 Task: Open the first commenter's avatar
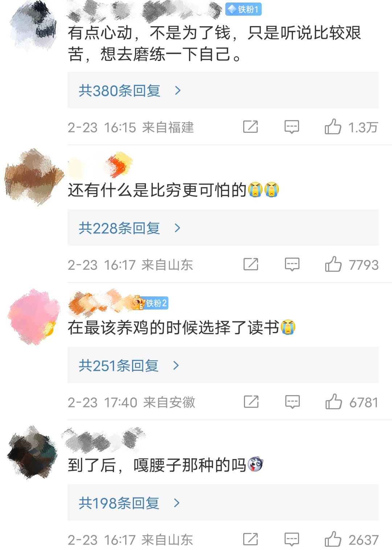[33, 26]
